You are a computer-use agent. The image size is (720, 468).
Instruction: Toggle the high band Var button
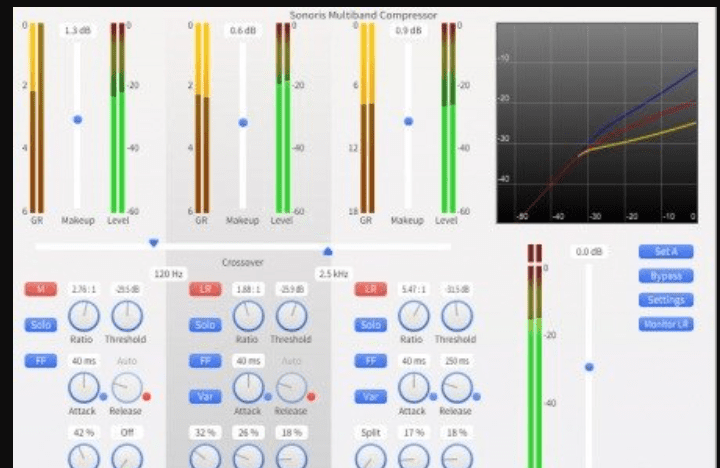point(371,396)
